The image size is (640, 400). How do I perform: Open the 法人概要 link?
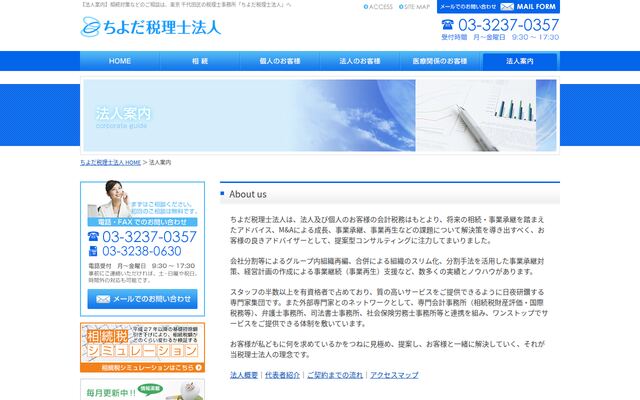point(244,375)
